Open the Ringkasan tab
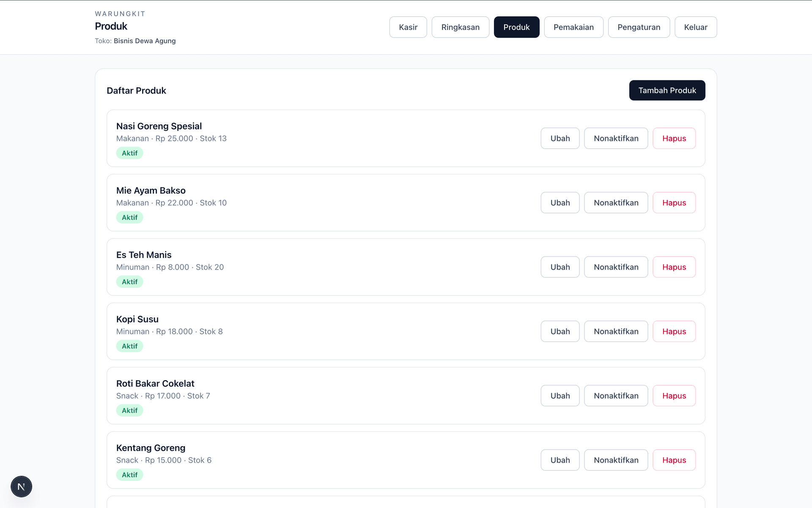Screen dimensions: 812x508 (x=460, y=27)
